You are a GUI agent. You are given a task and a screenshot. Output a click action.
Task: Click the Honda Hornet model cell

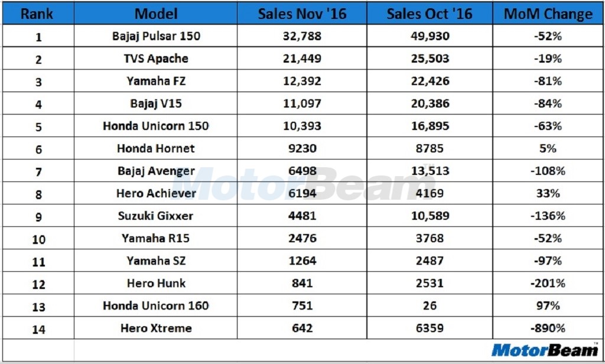pyautogui.click(x=156, y=148)
